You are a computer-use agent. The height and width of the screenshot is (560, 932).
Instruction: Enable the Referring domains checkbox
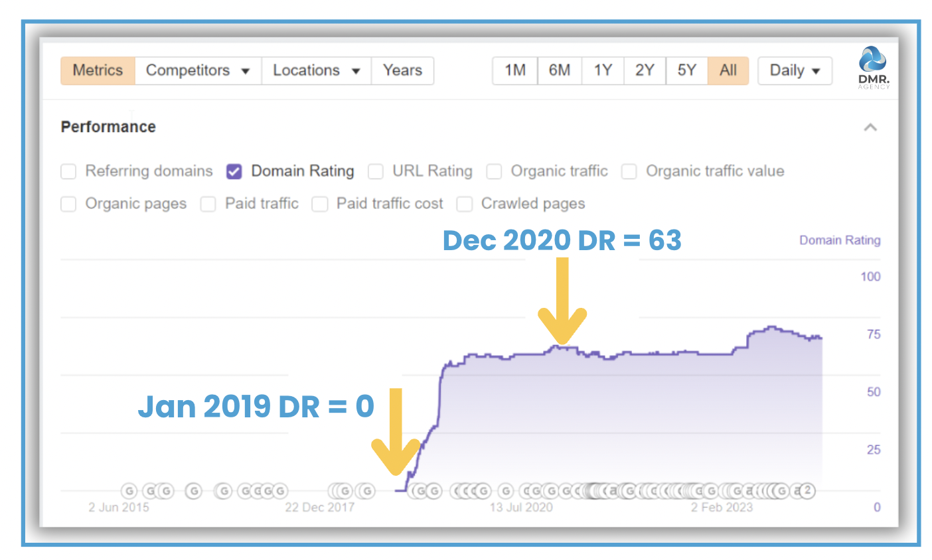tap(68, 172)
